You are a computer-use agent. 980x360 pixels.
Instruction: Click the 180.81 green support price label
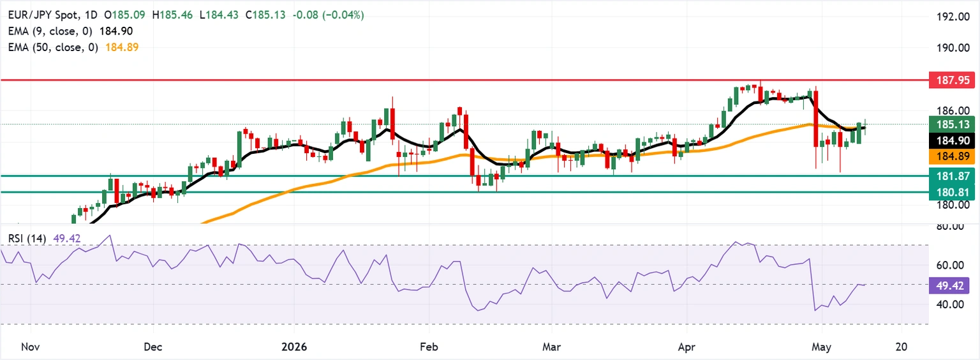tap(951, 191)
